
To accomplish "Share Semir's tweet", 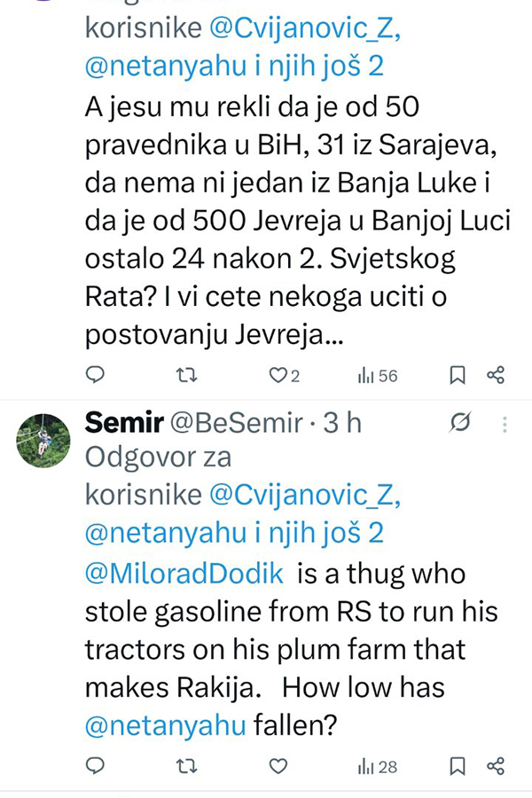I will coord(497,766).
